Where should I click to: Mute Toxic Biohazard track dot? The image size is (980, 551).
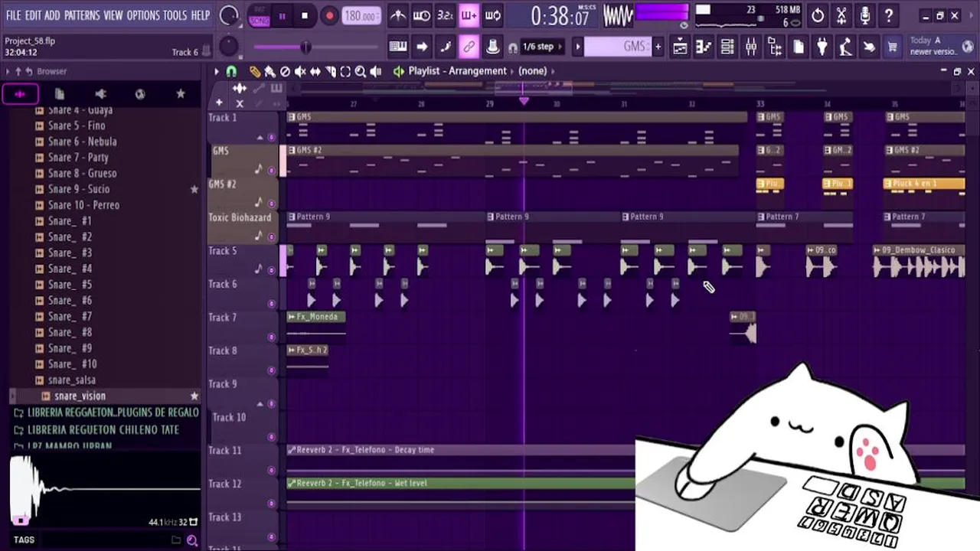point(271,237)
